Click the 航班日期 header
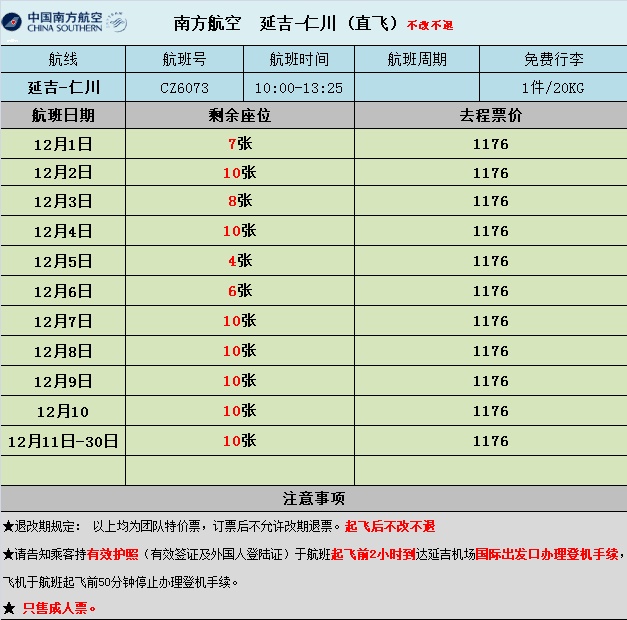627x620 pixels. pyautogui.click(x=63, y=115)
